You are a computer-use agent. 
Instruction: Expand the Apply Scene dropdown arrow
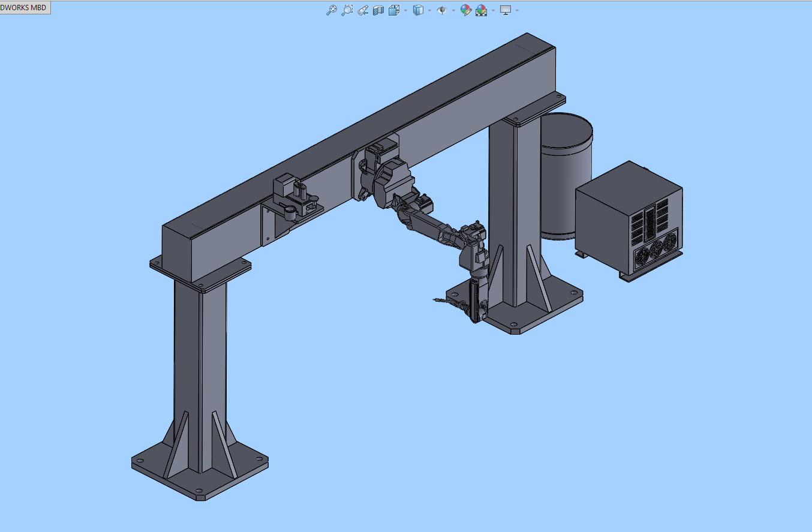point(493,10)
